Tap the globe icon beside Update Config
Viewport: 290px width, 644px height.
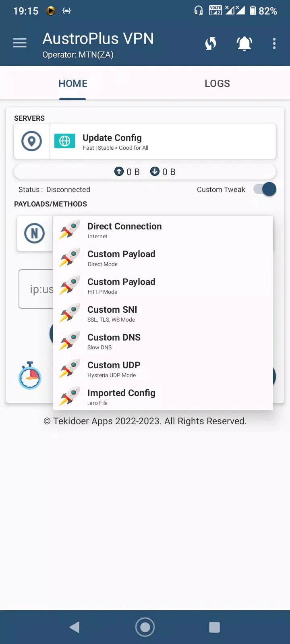[x=65, y=141]
